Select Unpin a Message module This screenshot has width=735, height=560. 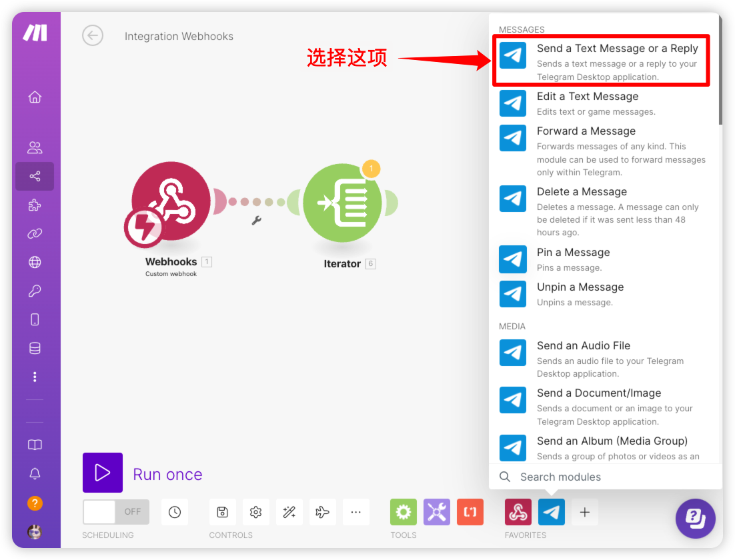[602, 294]
